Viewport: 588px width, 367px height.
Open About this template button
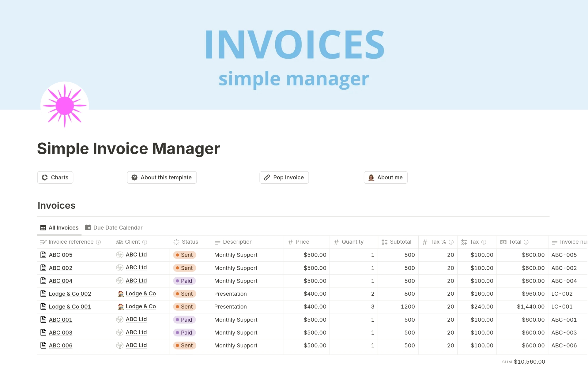click(x=162, y=178)
